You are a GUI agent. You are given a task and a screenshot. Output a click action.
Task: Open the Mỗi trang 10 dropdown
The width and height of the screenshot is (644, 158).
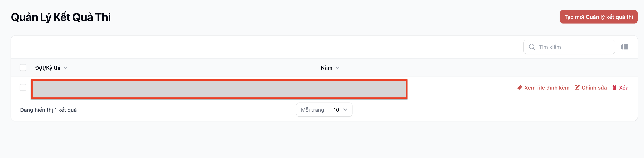click(340, 110)
